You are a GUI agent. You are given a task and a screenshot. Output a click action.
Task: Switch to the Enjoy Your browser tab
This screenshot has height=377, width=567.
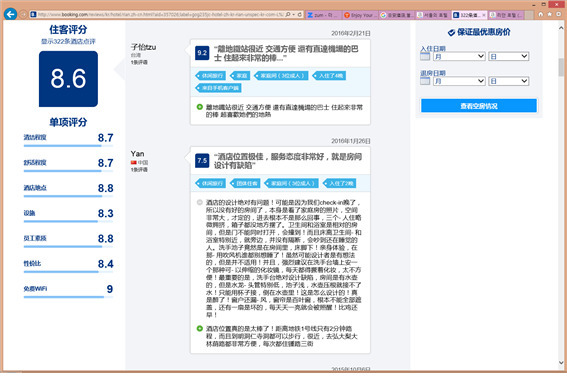(360, 15)
